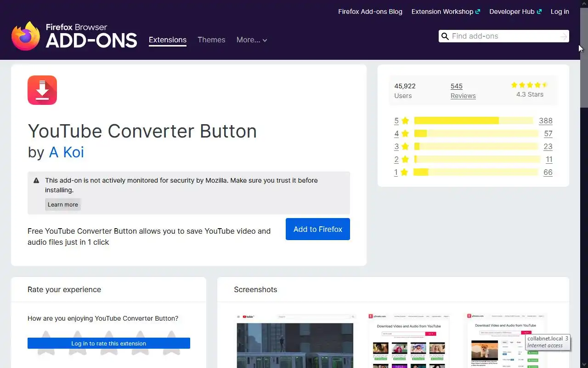Click the 'Rate your experience' heading
The height and width of the screenshot is (368, 588).
pos(64,290)
